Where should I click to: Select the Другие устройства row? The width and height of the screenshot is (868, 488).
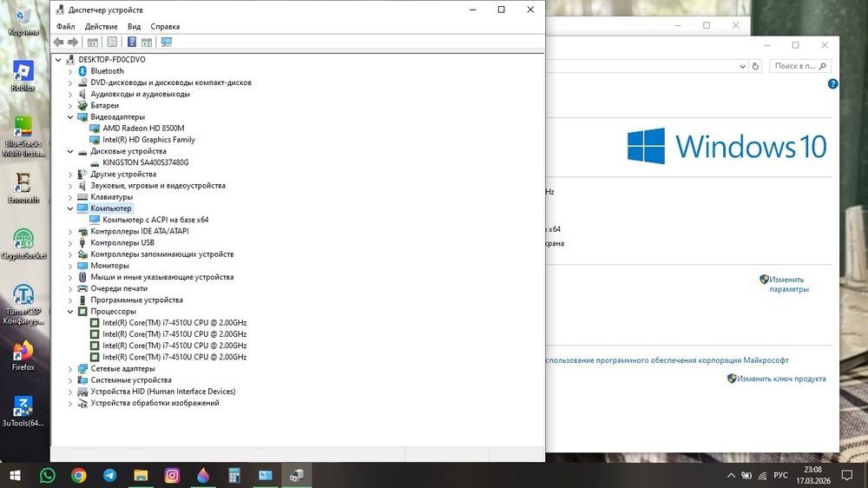[123, 174]
